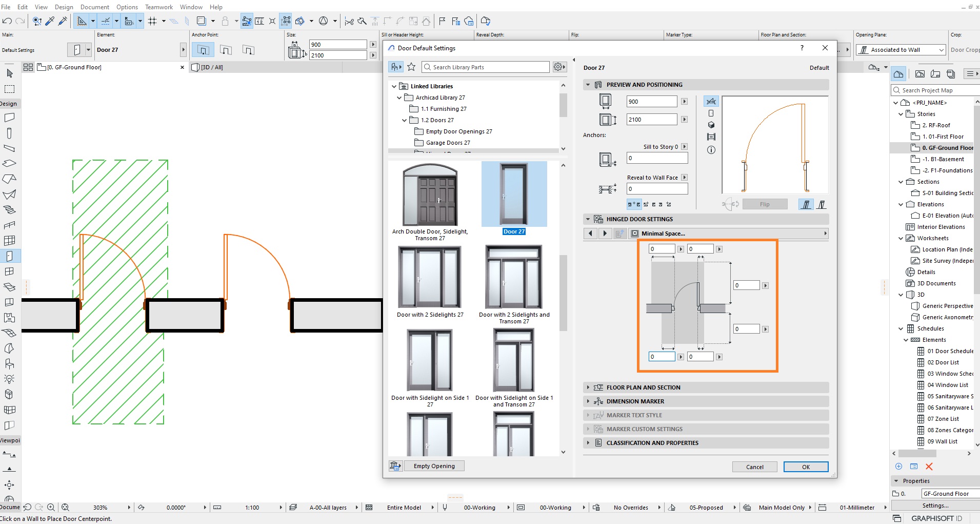Toggle the Minimal Space checkbox

point(635,234)
